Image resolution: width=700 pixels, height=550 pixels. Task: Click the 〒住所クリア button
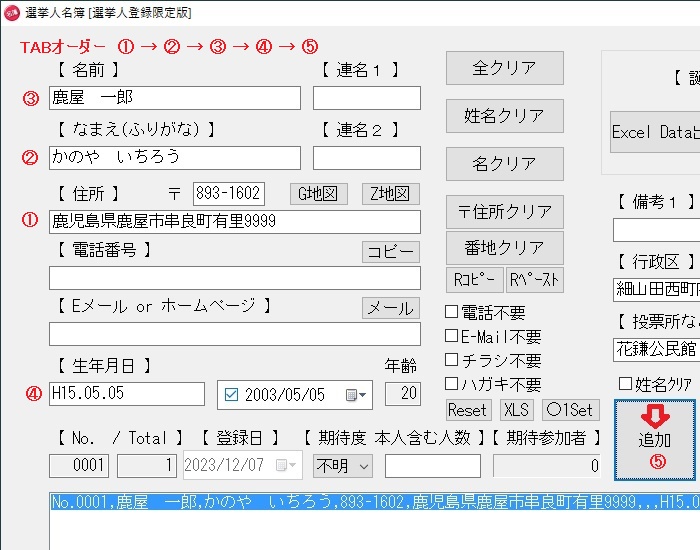point(504,212)
